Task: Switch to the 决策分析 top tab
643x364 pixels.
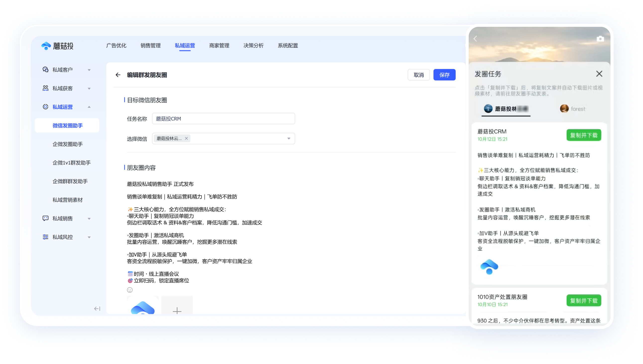Action: pyautogui.click(x=253, y=46)
